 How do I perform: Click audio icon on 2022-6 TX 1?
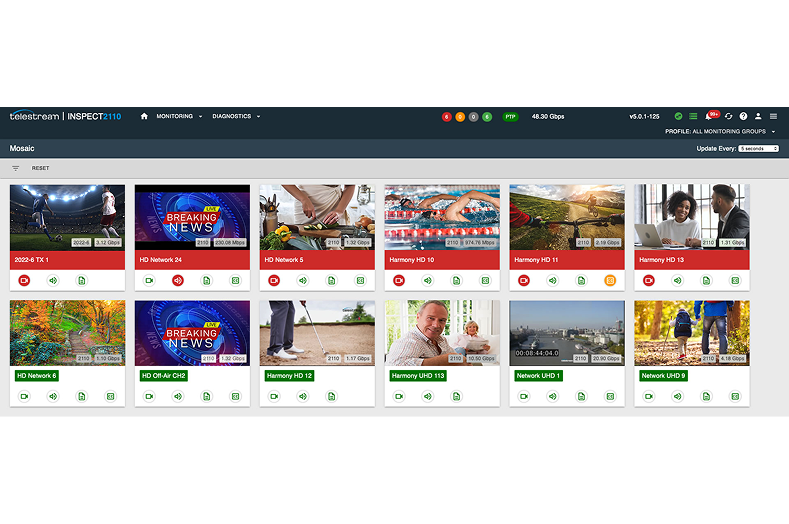pos(53,280)
